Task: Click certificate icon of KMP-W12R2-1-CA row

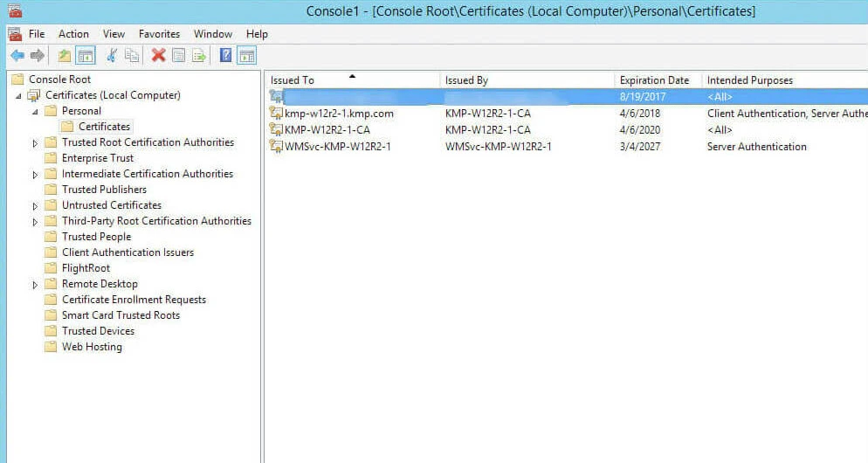Action: click(x=276, y=130)
